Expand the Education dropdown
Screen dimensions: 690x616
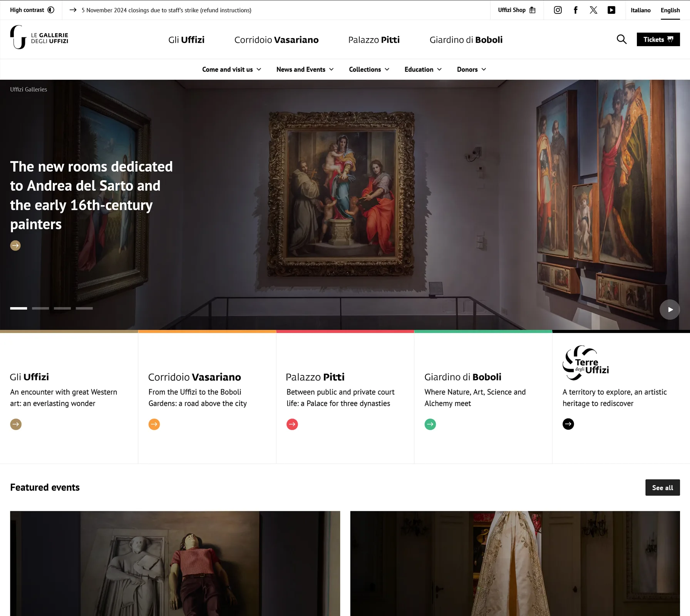click(x=423, y=69)
